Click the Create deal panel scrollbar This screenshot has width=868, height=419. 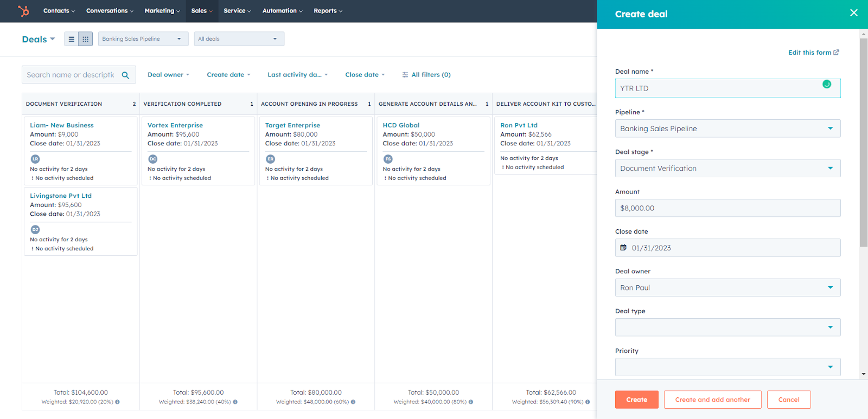[864, 143]
